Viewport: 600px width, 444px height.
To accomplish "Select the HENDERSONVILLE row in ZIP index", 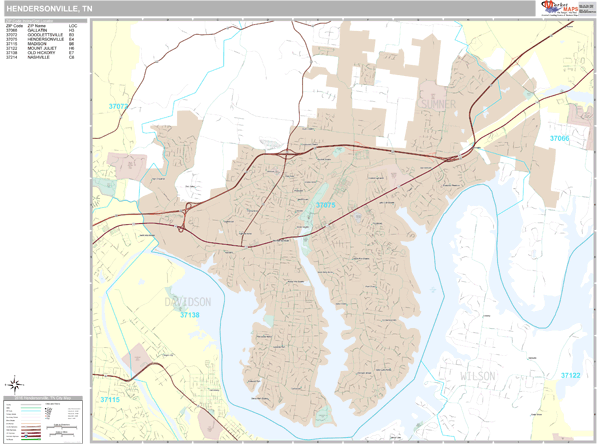I will click(40, 40).
